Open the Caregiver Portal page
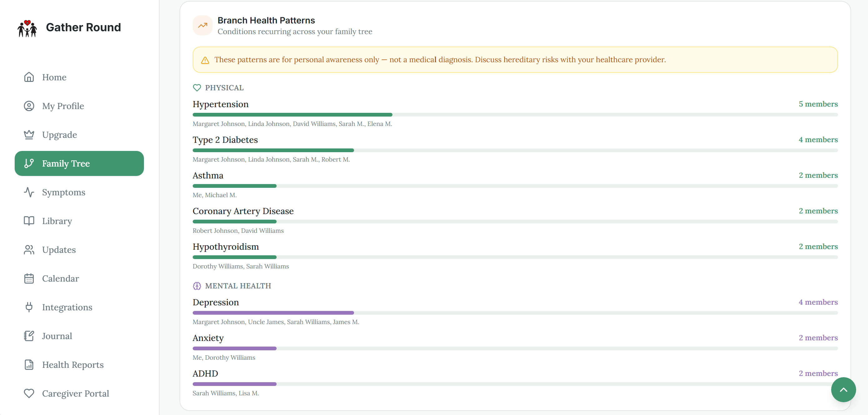868x415 pixels. pos(79,393)
